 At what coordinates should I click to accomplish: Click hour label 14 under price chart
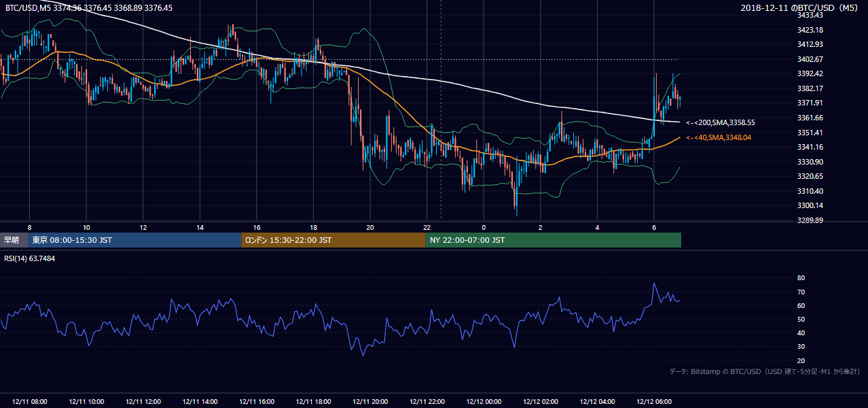tap(200, 227)
